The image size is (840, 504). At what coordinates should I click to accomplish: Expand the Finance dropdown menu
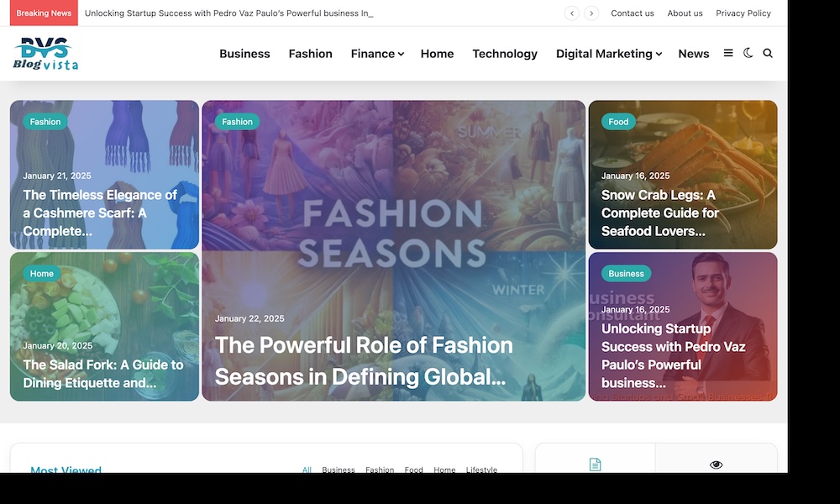pos(377,54)
